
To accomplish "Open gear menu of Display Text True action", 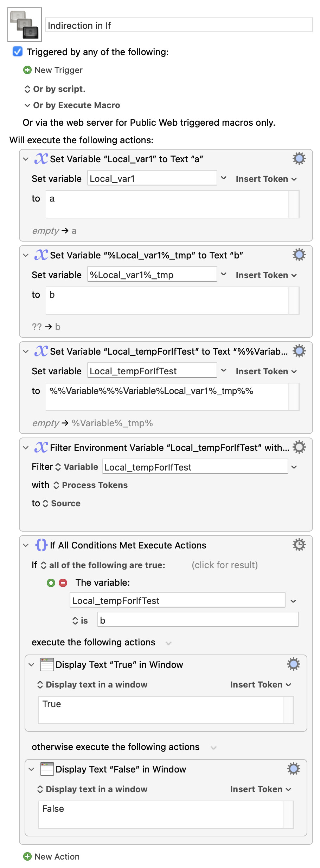I will (293, 664).
